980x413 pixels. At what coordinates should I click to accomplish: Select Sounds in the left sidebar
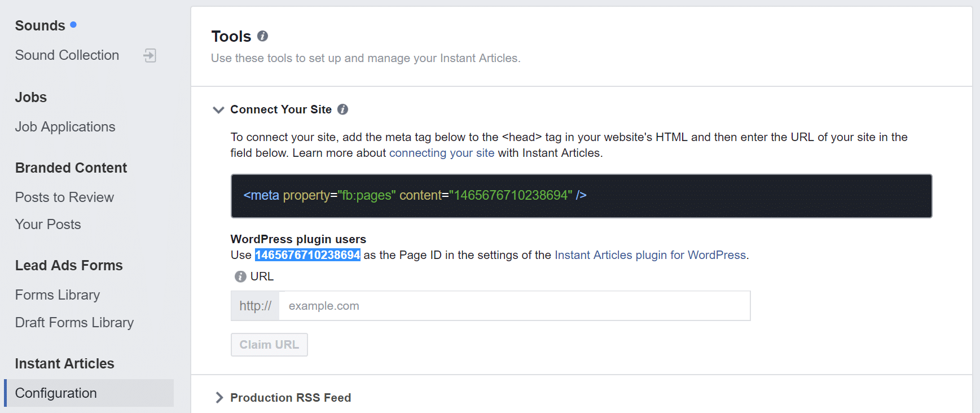click(40, 25)
